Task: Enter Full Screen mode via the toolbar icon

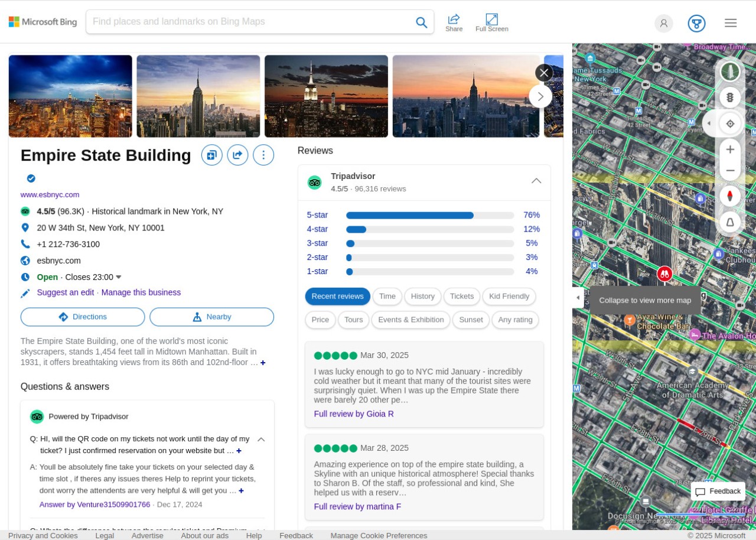Action: coord(491,19)
